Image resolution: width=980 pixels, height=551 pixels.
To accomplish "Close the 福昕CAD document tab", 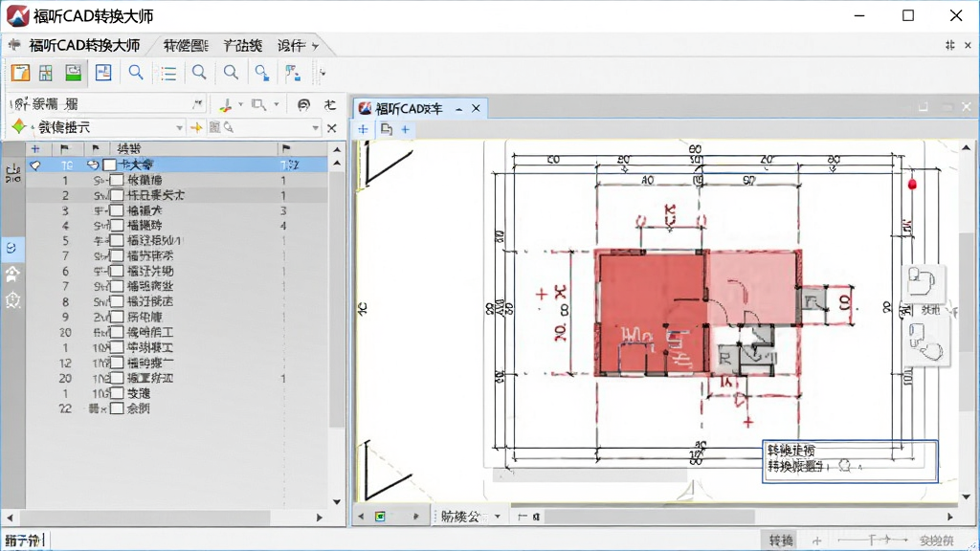I will tap(477, 109).
